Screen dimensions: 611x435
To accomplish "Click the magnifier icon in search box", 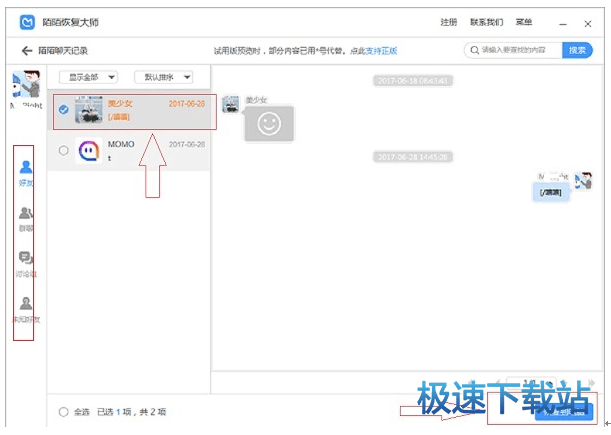I will click(x=474, y=50).
